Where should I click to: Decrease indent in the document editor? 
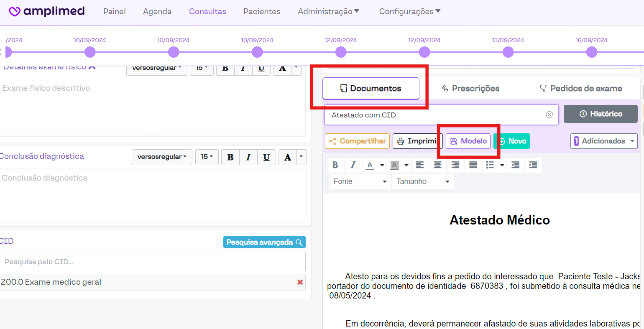coord(516,165)
